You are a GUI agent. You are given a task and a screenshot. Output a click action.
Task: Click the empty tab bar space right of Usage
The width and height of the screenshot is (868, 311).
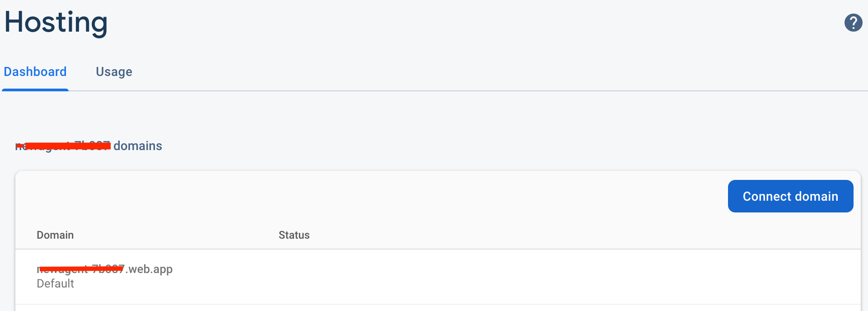click(x=497, y=72)
